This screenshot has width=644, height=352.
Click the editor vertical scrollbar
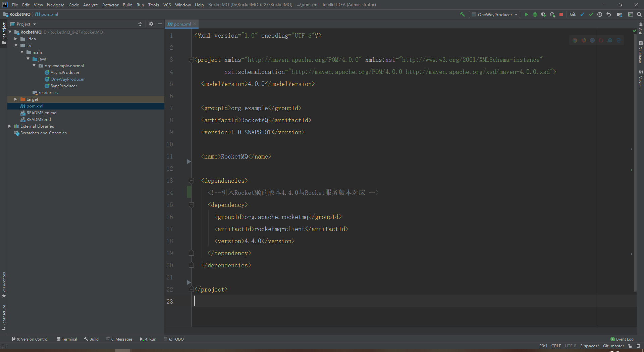click(x=635, y=163)
